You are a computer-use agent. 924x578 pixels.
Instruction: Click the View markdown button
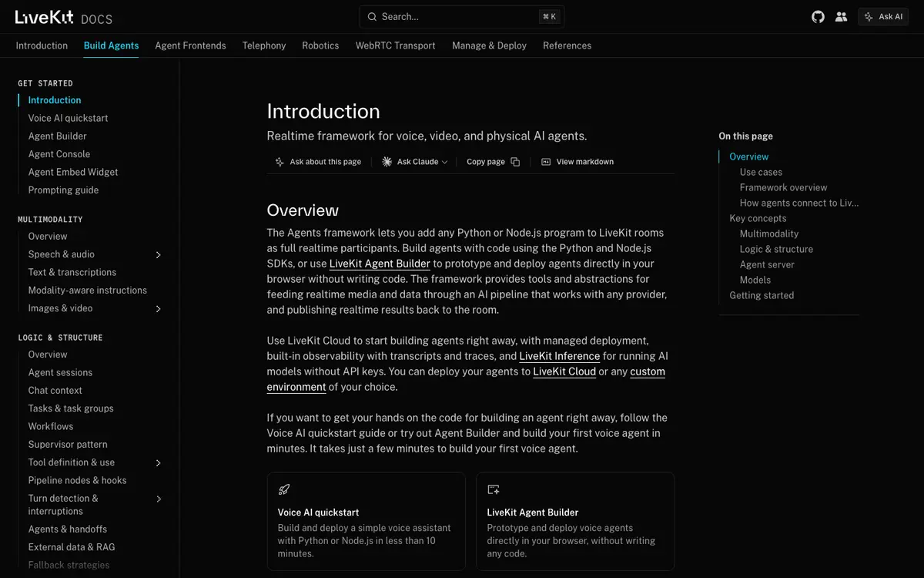click(577, 162)
